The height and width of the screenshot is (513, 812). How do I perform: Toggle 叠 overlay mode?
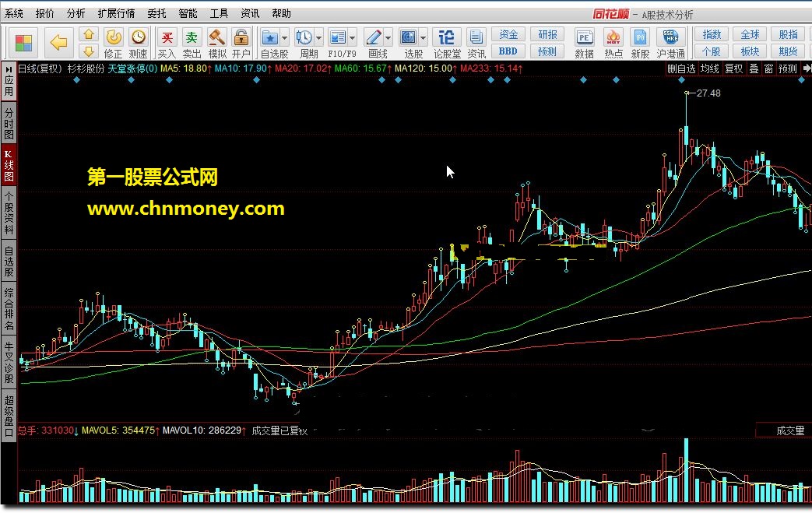click(754, 69)
